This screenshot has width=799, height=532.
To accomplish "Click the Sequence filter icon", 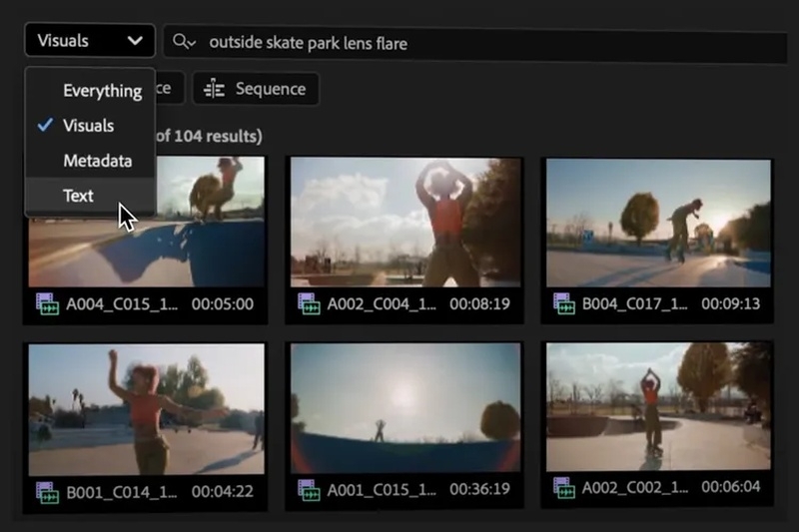I will pos(214,89).
